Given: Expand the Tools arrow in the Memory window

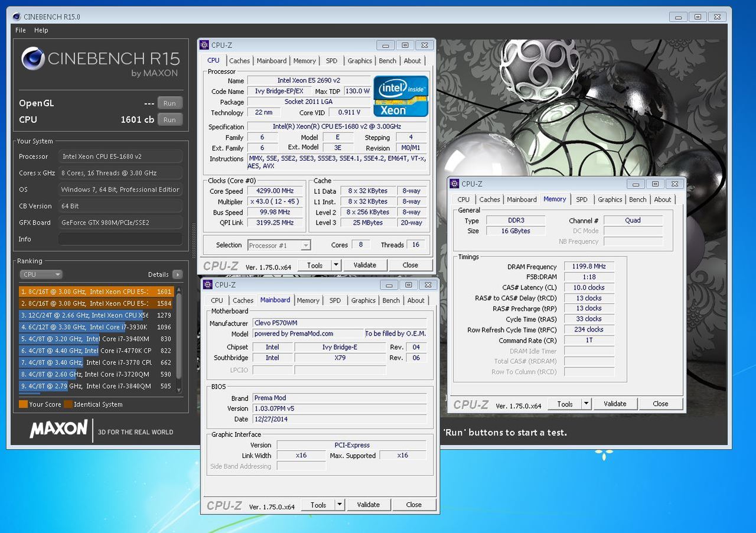Looking at the screenshot, I should [586, 404].
